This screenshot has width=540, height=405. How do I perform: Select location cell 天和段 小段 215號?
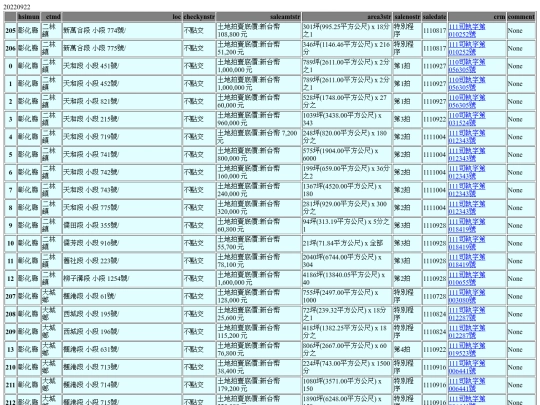coord(122,119)
